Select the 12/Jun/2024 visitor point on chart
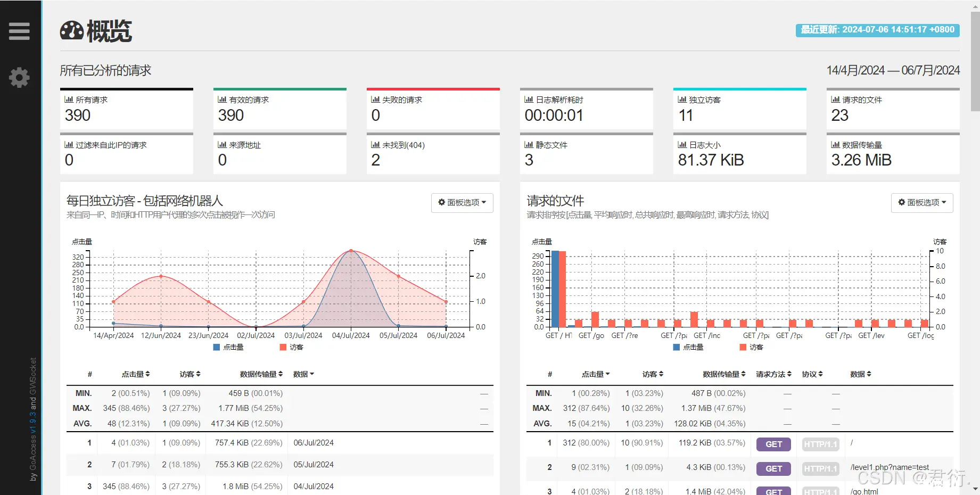Viewport: 980px width, 495px height. (x=161, y=276)
